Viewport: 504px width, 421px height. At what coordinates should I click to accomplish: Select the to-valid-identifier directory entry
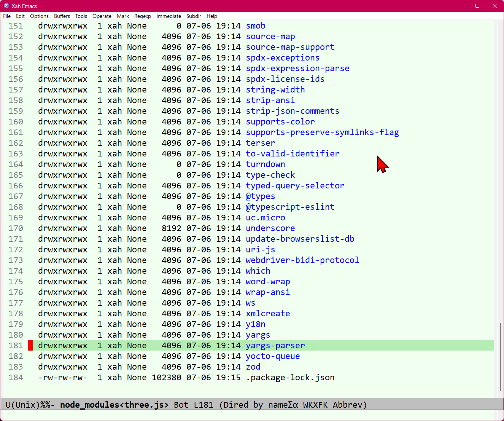click(x=293, y=154)
